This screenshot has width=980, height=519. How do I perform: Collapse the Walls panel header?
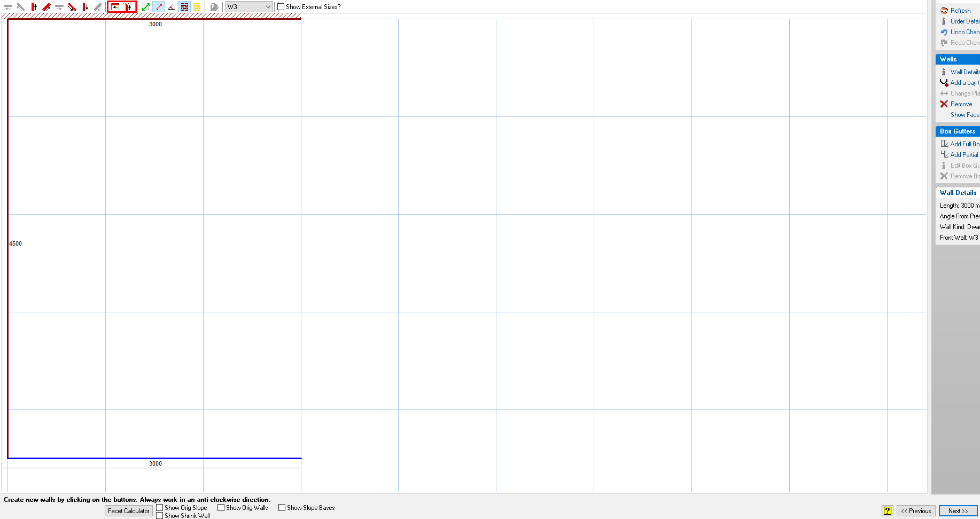(x=958, y=59)
